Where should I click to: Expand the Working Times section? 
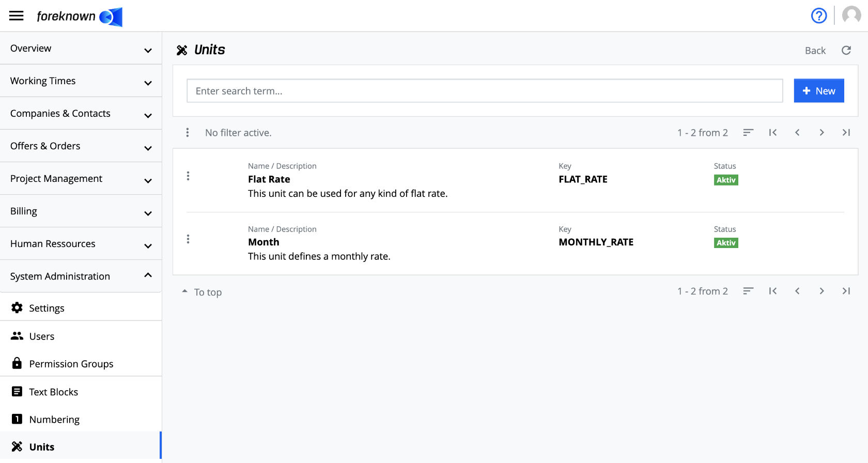tap(81, 81)
